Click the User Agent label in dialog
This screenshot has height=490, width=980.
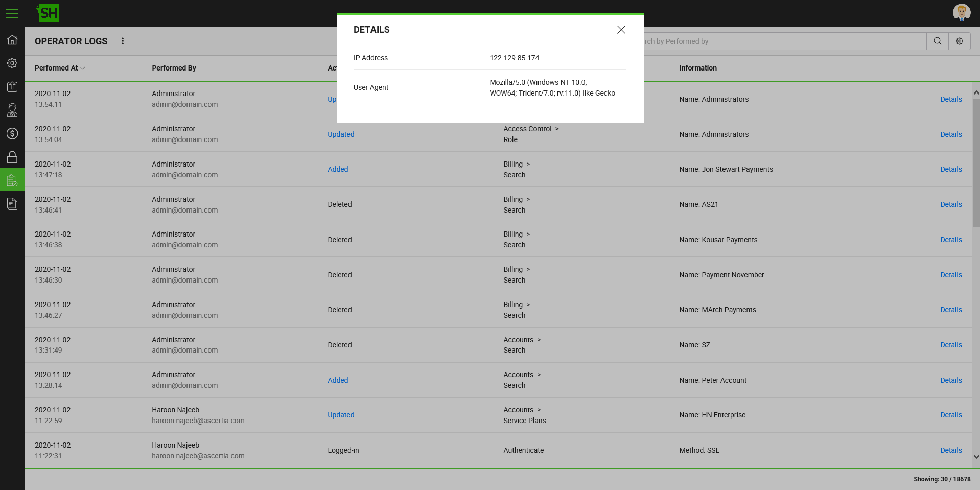tap(371, 87)
